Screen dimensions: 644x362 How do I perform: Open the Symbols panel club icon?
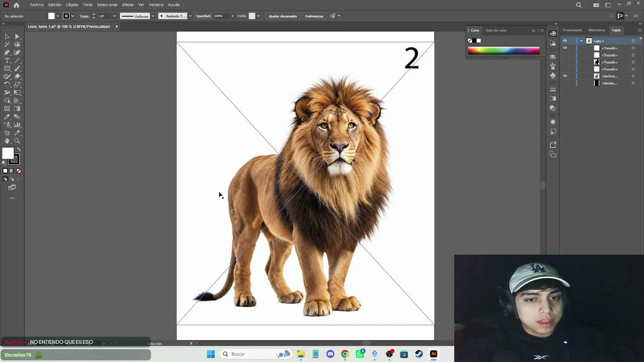pos(553,75)
